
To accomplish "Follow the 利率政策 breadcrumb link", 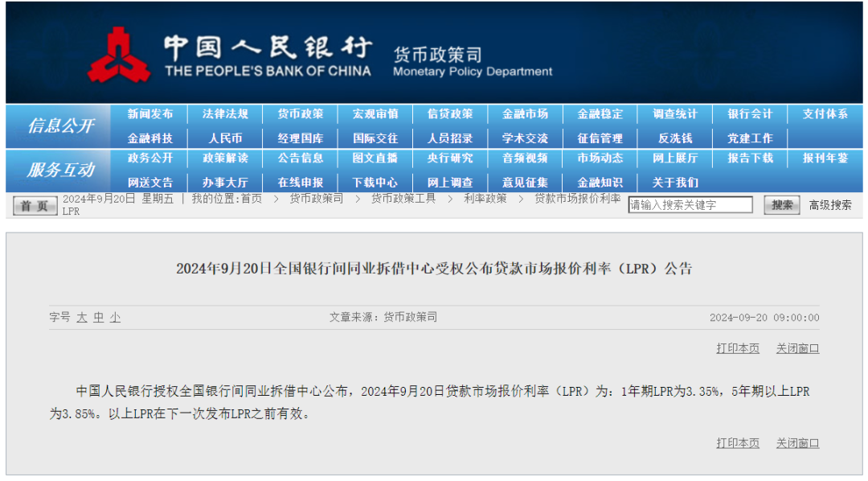I will [485, 199].
